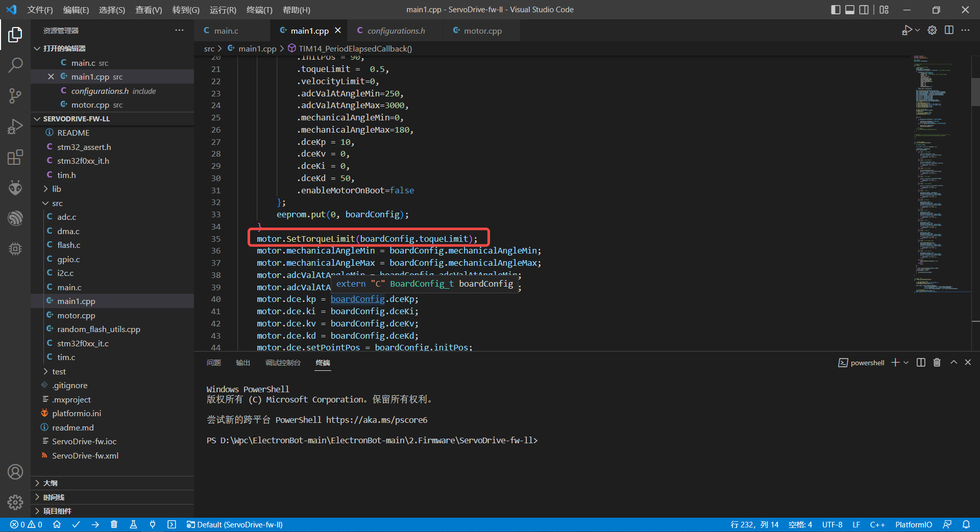Click the UTF-8 encoding indicator
Screen dimensions: 980x532
[x=832, y=524]
